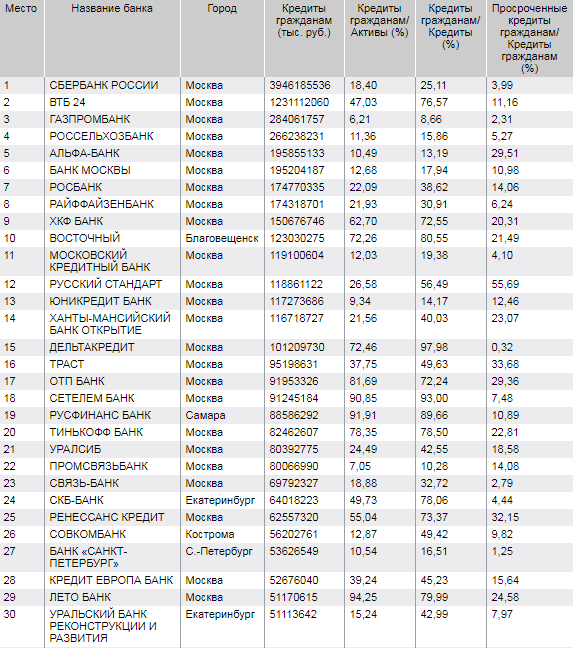Click the СОВКОМБАНК bank name
Screen dimensions: 575x648
tap(88, 534)
